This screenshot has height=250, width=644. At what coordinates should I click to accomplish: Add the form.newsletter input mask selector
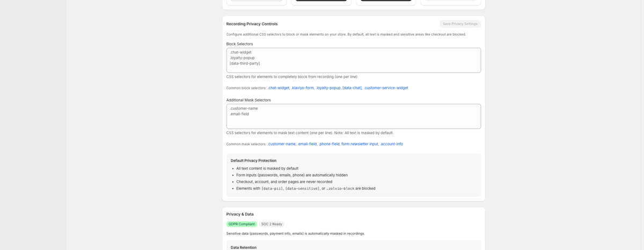(x=360, y=144)
